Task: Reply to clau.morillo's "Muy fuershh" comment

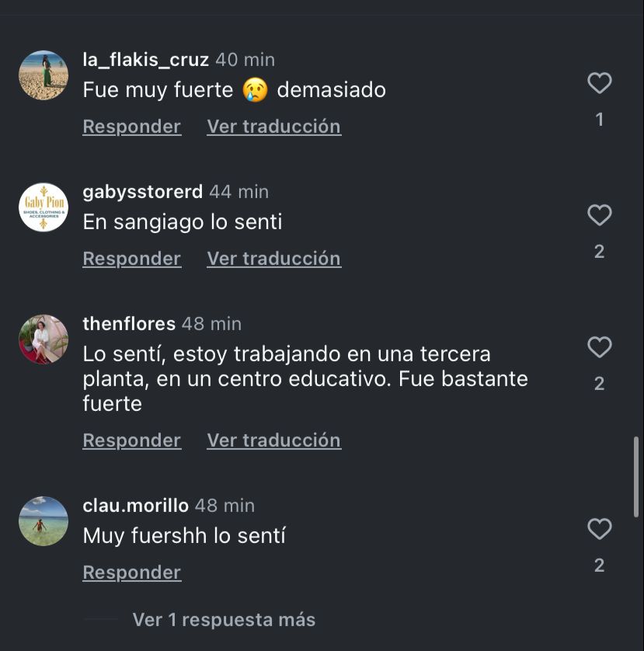Action: tap(131, 573)
